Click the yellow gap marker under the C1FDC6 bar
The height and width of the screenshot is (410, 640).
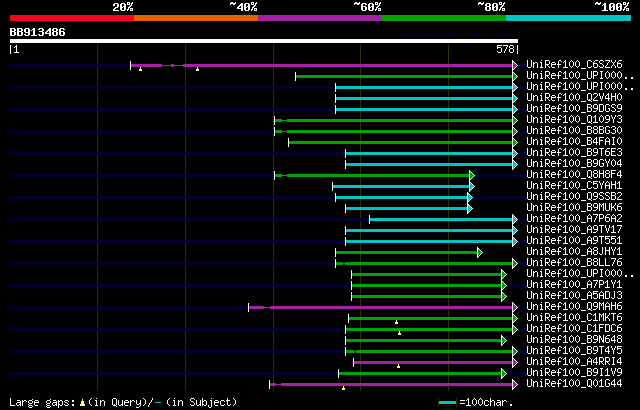click(x=400, y=333)
